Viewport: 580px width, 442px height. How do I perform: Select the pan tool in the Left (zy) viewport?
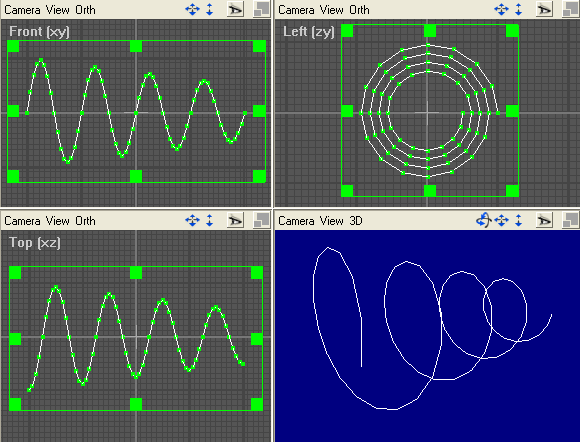(x=501, y=9)
